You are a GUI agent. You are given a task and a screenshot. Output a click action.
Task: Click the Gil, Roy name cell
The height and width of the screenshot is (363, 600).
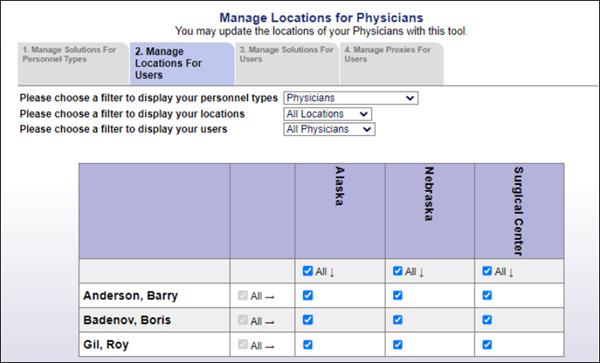click(155, 344)
